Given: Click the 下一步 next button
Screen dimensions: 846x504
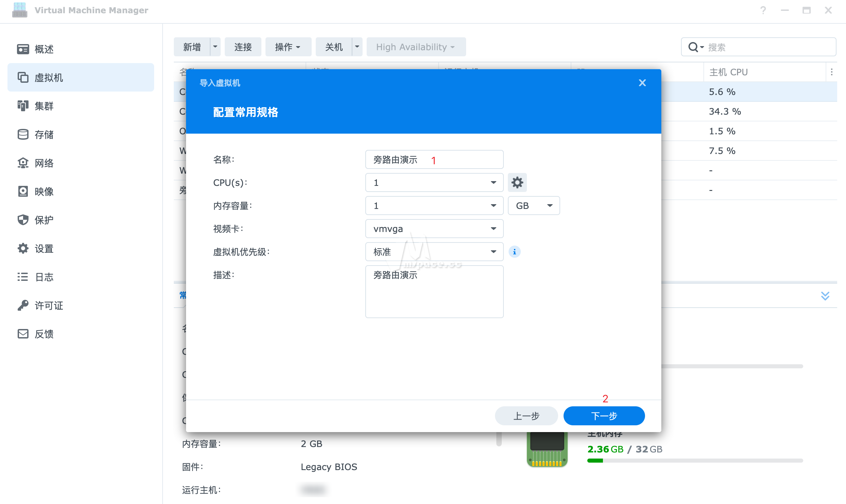Looking at the screenshot, I should click(604, 416).
